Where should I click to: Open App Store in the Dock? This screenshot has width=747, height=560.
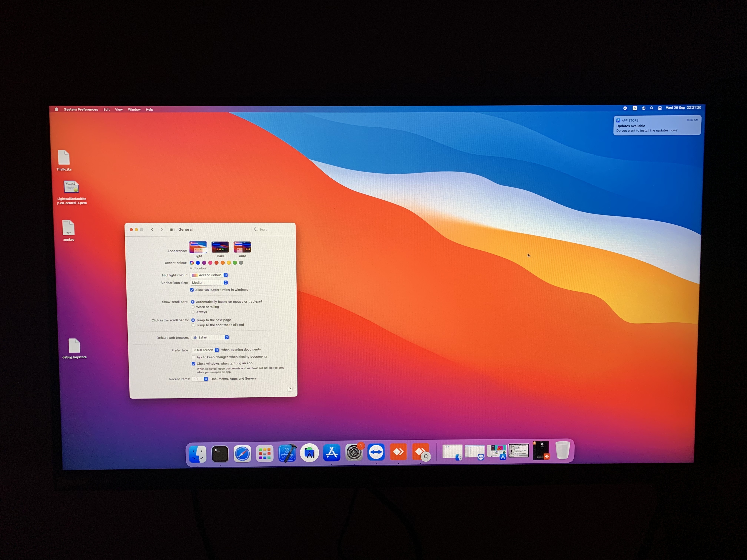tap(332, 453)
